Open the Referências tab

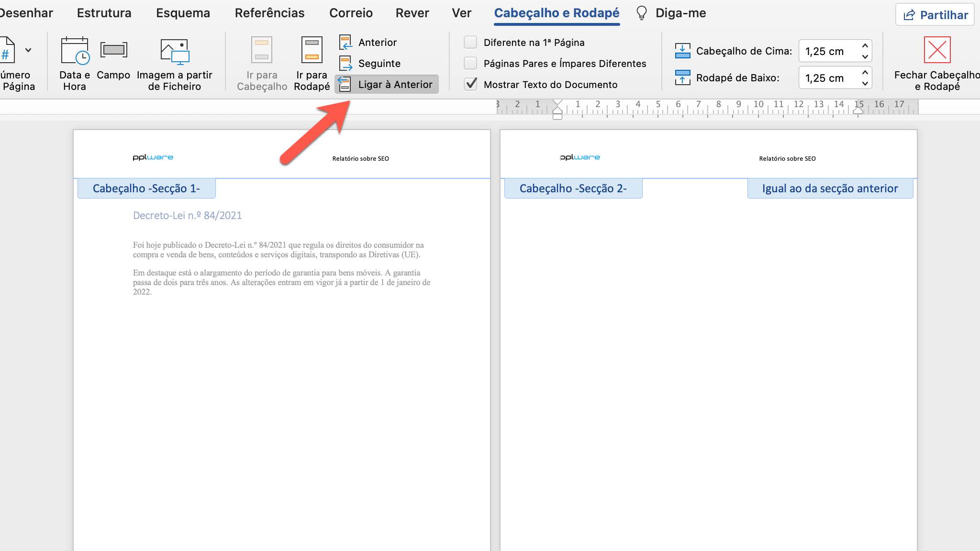click(269, 13)
